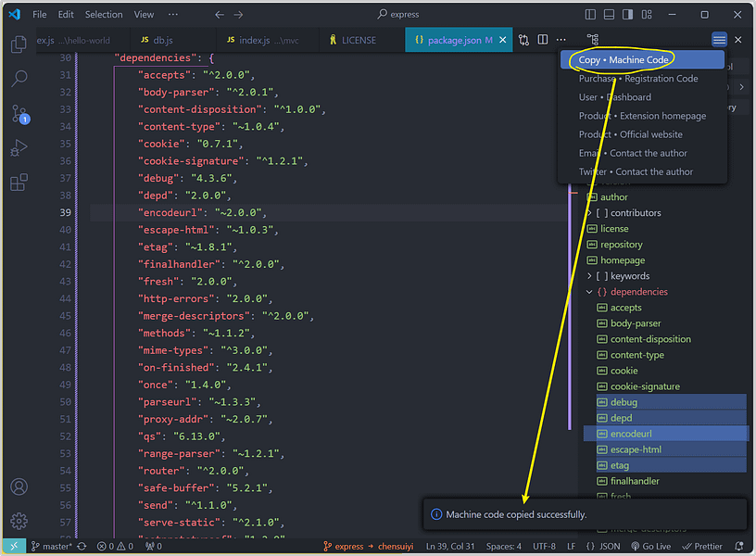Open the Search view in activity bar
Viewport: 756px width, 556px height.
pos(19,79)
